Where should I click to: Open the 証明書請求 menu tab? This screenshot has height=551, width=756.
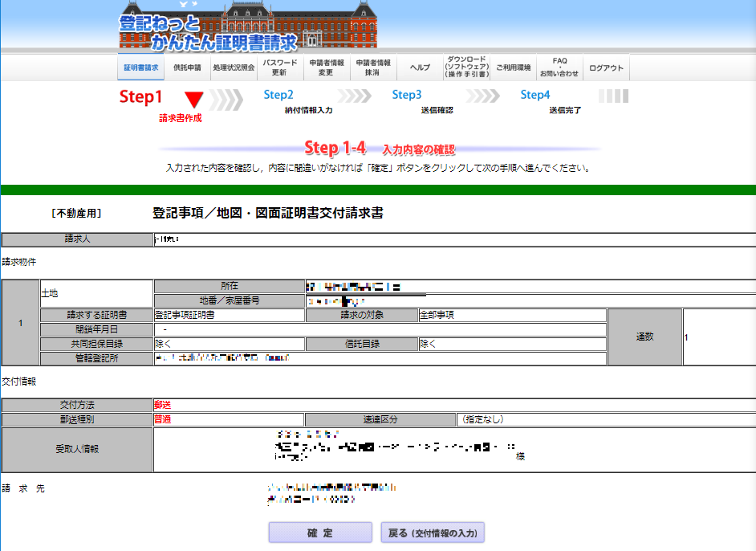[x=141, y=68]
